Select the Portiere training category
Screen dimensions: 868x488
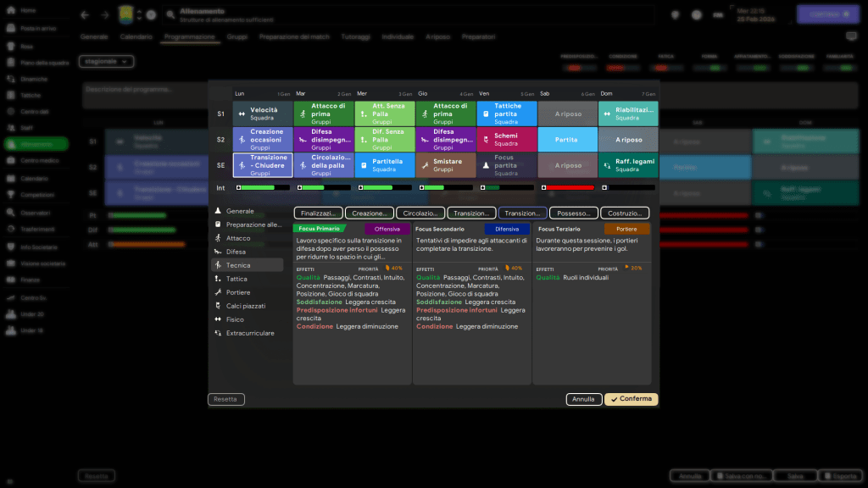pyautogui.click(x=237, y=292)
